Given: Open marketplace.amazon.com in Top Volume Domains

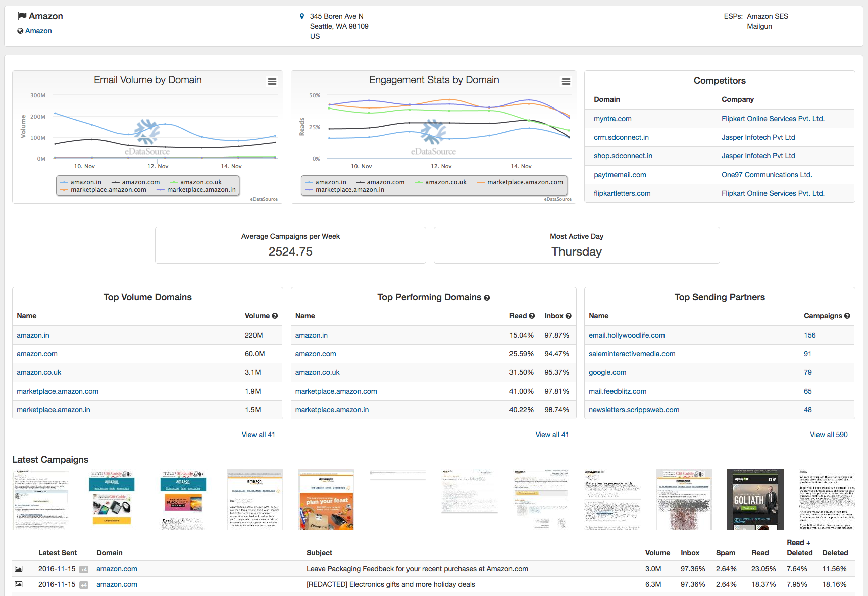Looking at the screenshot, I should [58, 391].
